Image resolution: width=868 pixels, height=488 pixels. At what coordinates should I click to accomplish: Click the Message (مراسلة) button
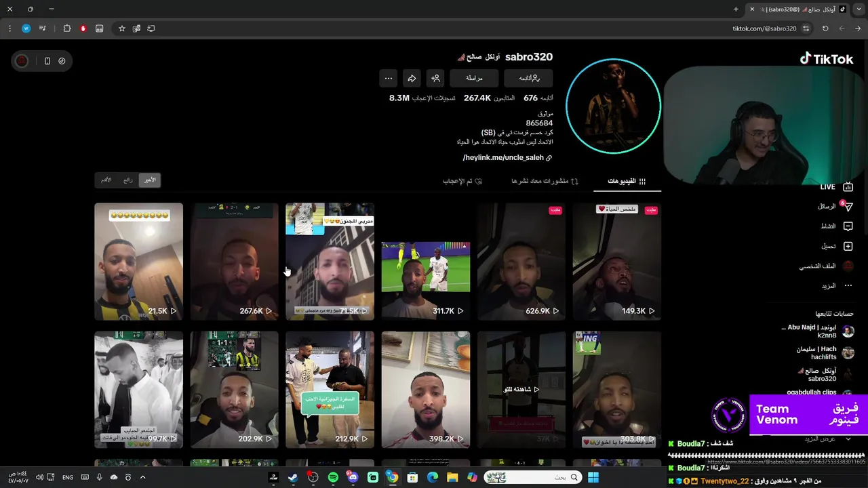pos(474,78)
